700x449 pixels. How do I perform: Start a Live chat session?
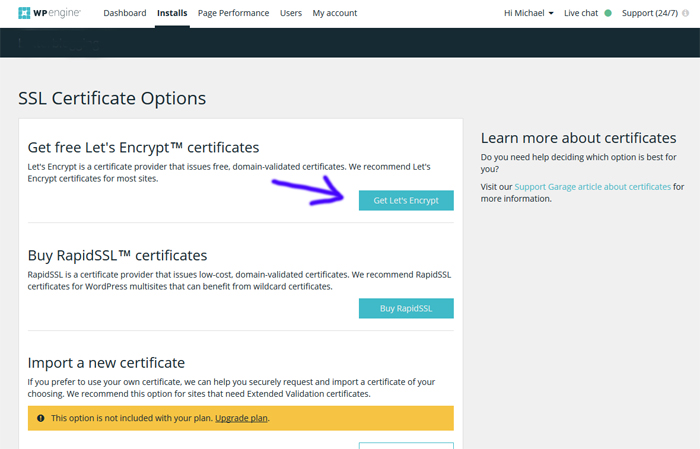point(580,13)
